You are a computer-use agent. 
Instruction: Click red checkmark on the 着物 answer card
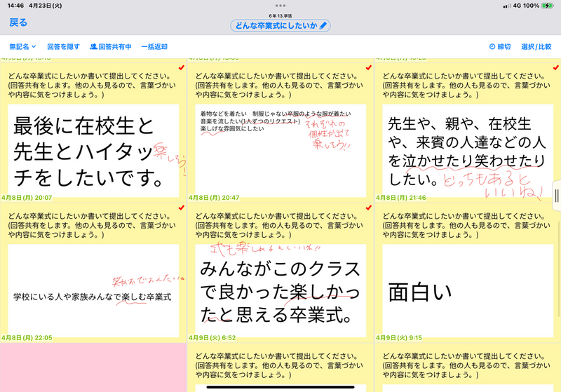369,67
